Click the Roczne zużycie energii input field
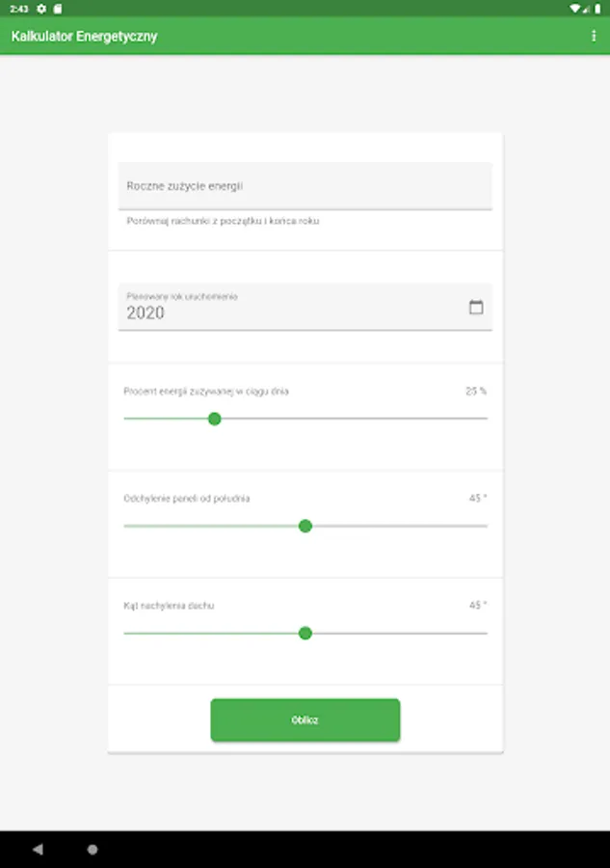This screenshot has height=868, width=610. (x=305, y=186)
